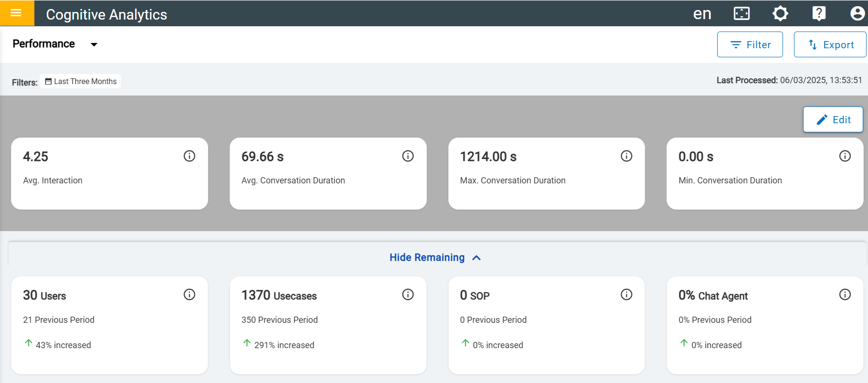Show info for Chat Agent card
The image size is (868, 383).
click(845, 295)
